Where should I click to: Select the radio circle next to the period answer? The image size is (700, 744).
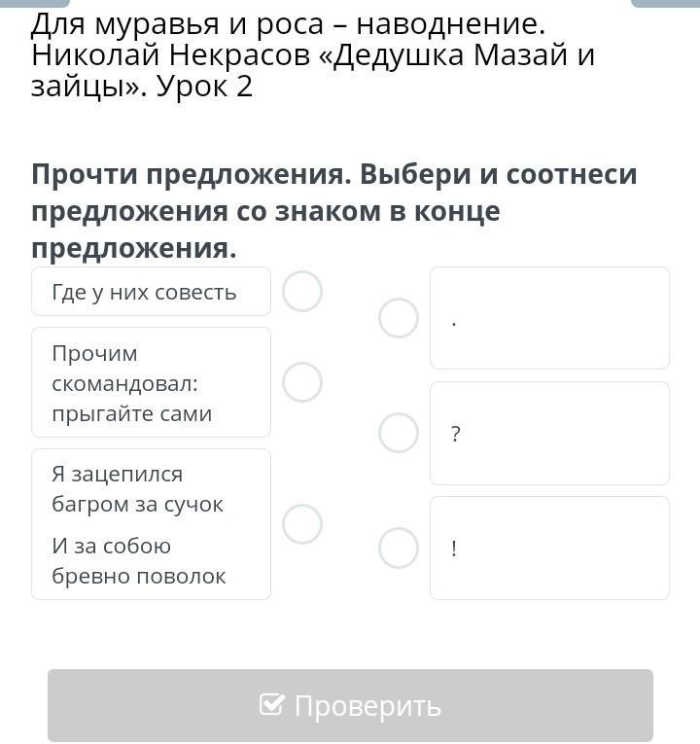tap(399, 318)
